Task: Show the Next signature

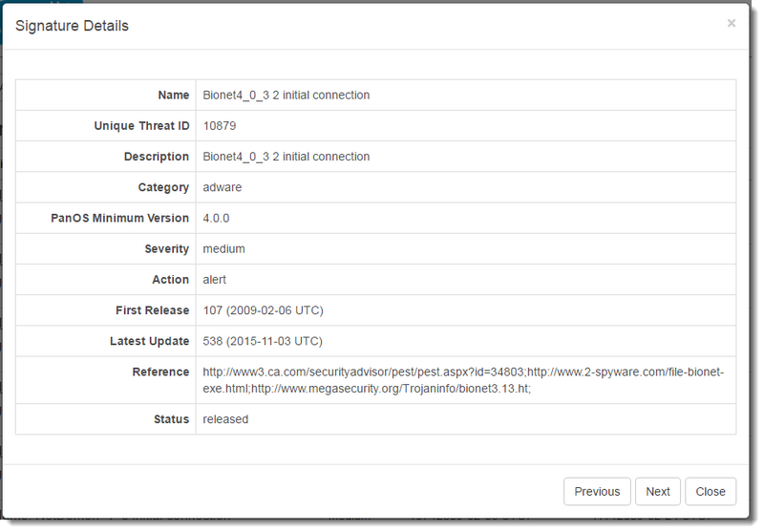Action: [658, 491]
